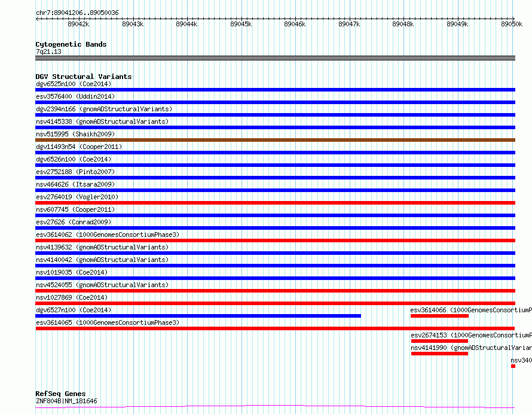This screenshot has width=532, height=414.
Task: Click the 89042k ruler tick label
Action: pos(78,24)
